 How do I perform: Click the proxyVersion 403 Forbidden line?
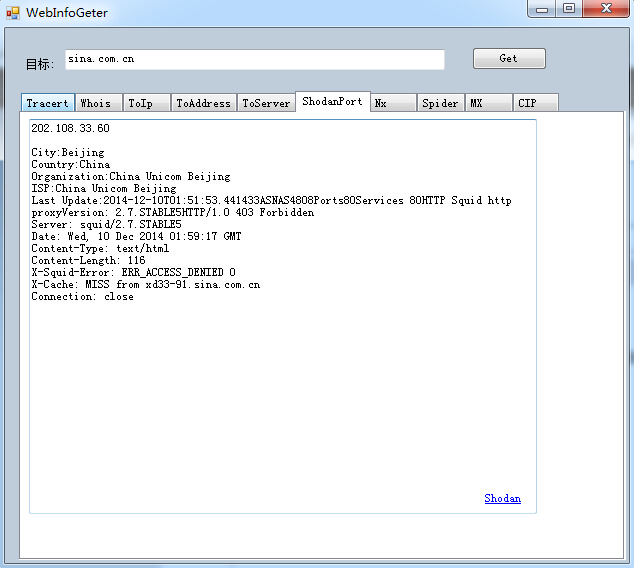(x=173, y=213)
